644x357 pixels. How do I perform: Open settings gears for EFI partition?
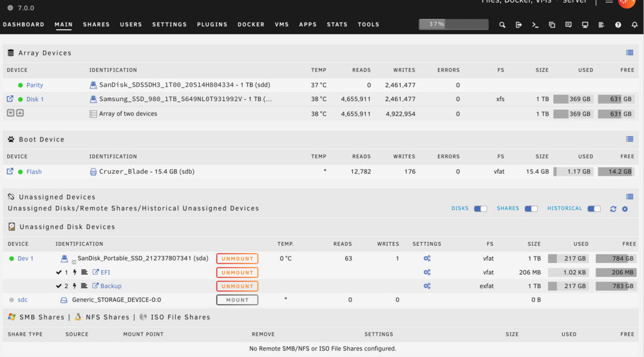pos(427,273)
